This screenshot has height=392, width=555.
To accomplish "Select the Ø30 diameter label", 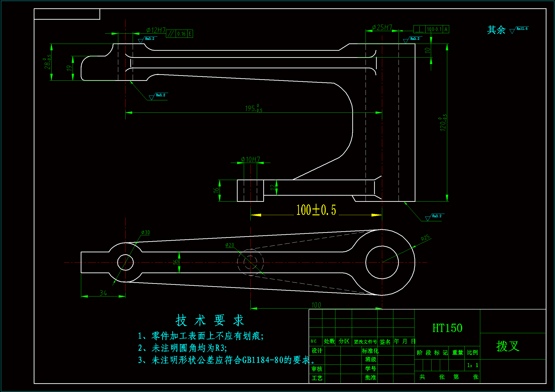I will 146,232.
